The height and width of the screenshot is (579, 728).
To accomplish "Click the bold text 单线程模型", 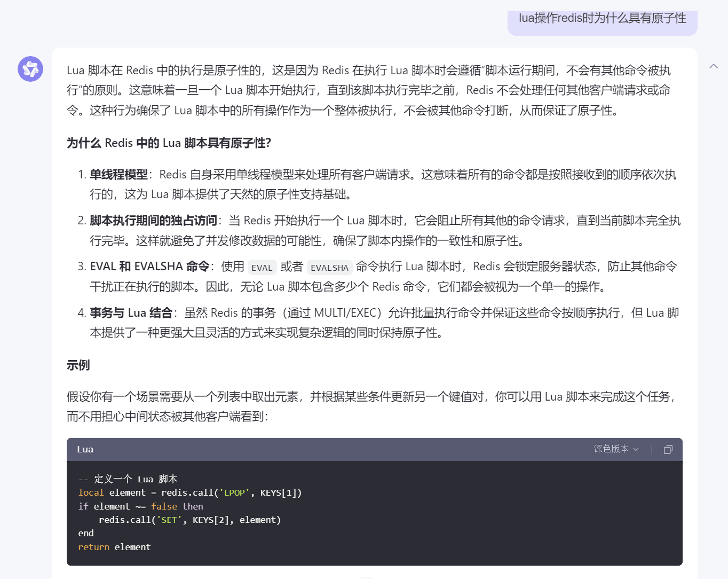I will [x=118, y=175].
